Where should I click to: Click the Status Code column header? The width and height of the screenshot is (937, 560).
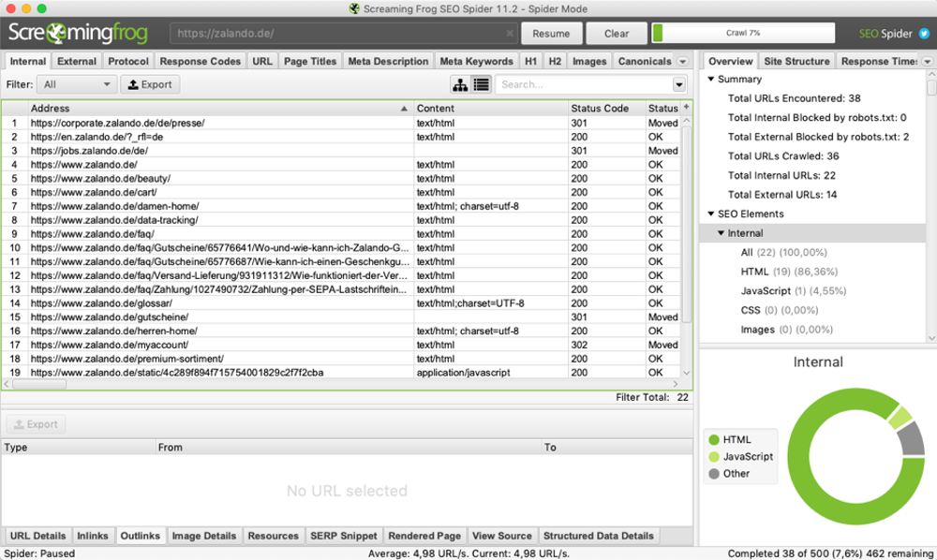pos(606,108)
